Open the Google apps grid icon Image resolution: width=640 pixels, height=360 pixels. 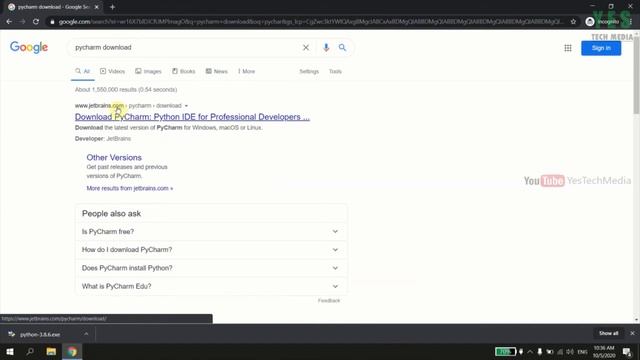pos(568,48)
